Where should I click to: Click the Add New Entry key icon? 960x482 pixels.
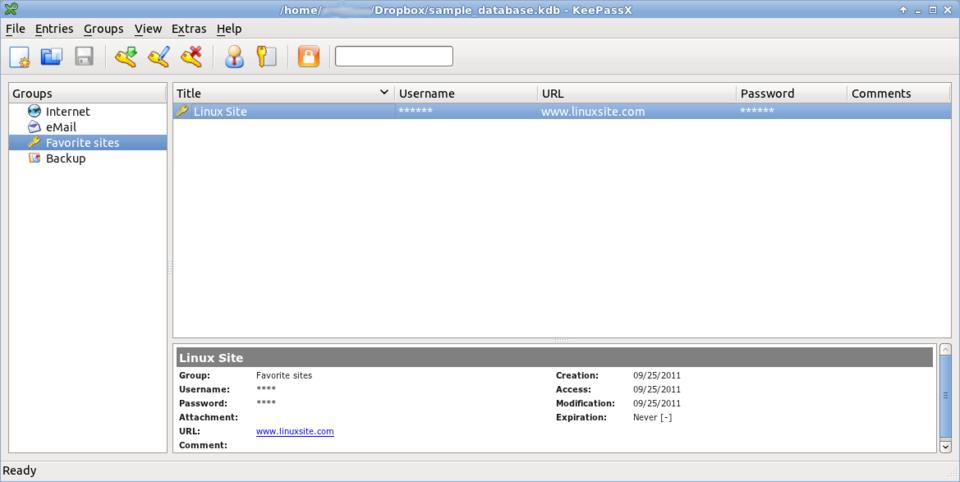126,56
